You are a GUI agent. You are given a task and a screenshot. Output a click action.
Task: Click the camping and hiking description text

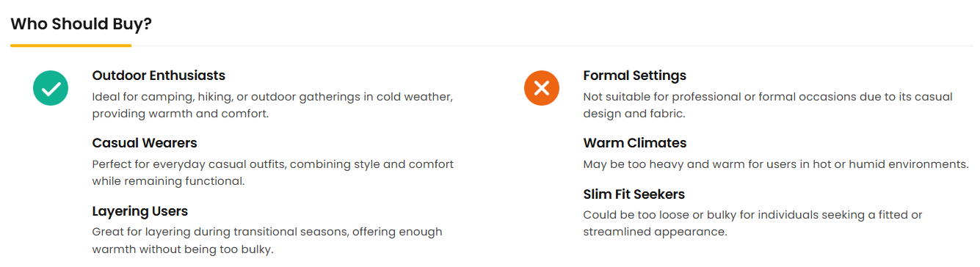pos(272,106)
